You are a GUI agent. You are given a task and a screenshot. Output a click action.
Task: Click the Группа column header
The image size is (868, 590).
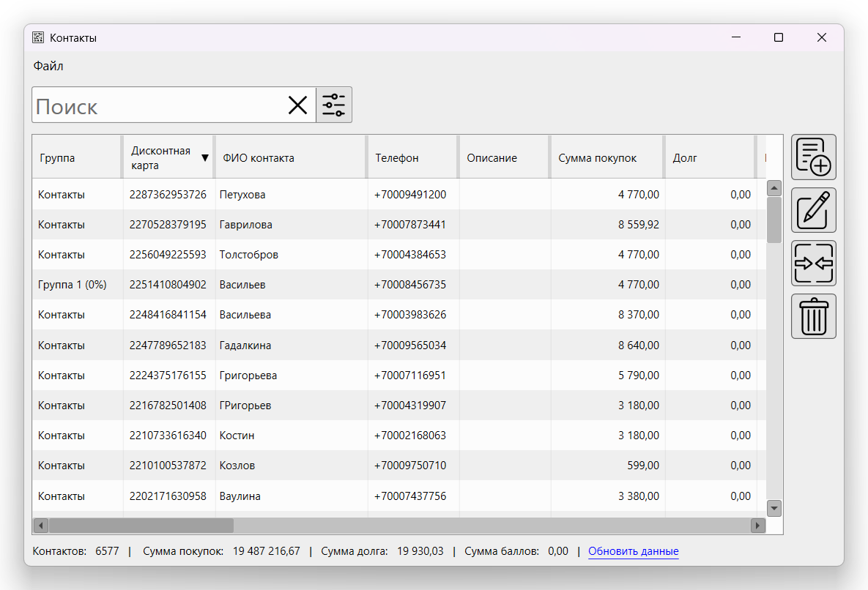click(57, 157)
